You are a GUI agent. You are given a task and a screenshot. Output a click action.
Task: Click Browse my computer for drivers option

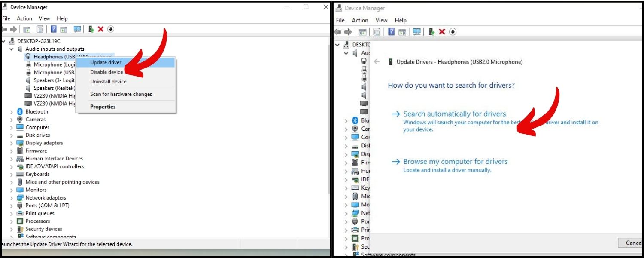click(455, 162)
